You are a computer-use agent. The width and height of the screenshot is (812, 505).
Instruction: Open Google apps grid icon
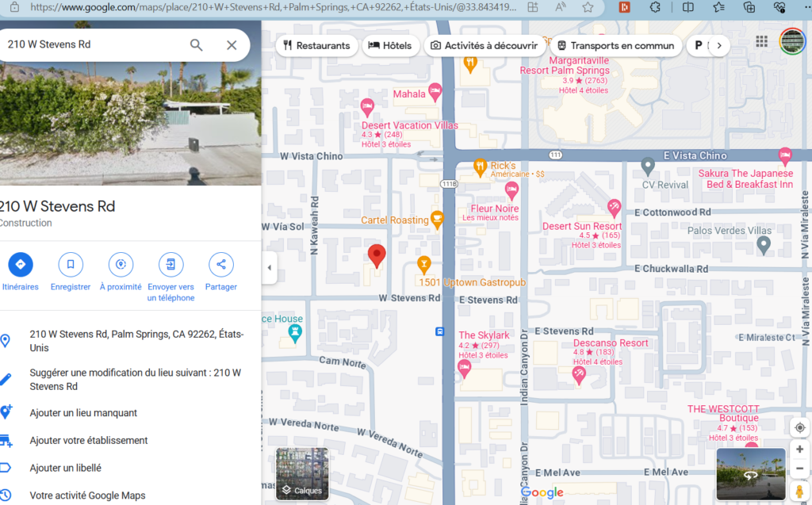pyautogui.click(x=761, y=41)
